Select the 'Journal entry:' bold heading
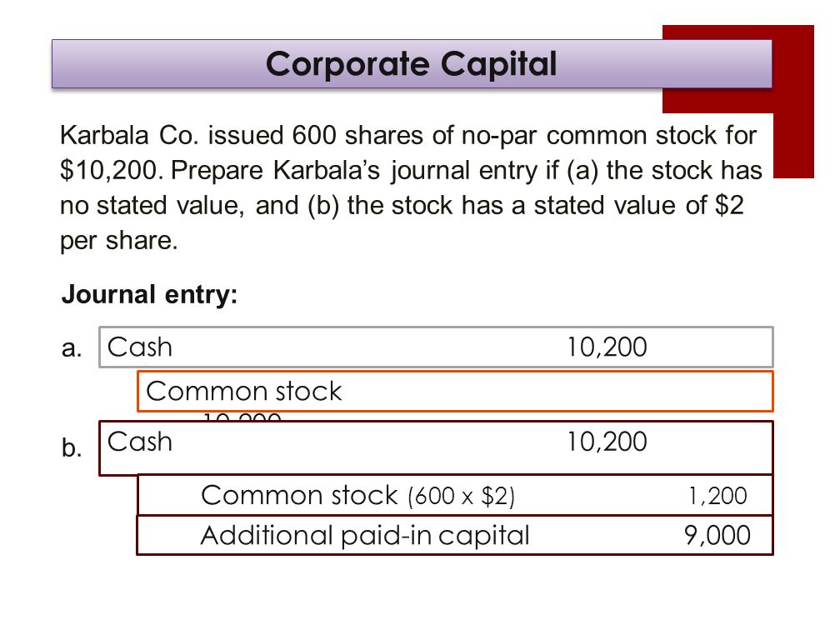840x640 pixels. click(x=149, y=294)
